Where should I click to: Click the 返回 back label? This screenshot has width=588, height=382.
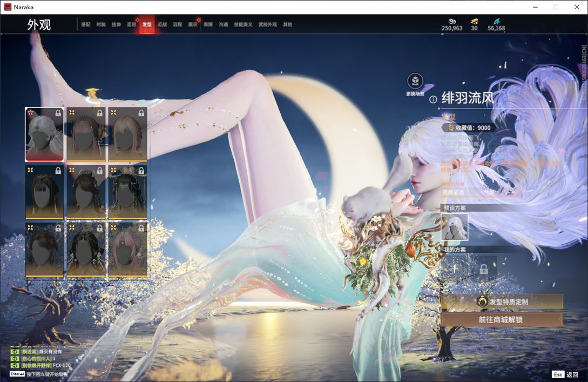(x=572, y=374)
